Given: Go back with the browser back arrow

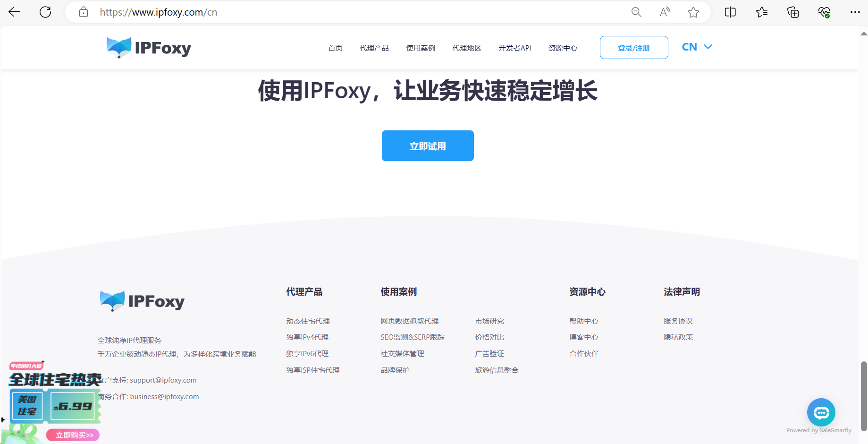Looking at the screenshot, I should point(14,12).
